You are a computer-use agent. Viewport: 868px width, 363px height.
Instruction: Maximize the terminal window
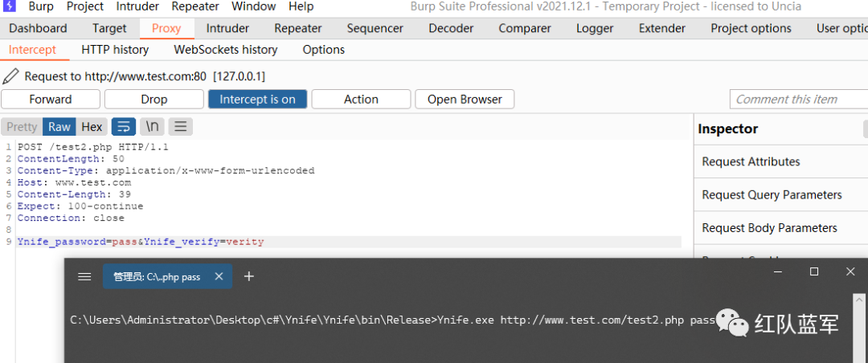[813, 271]
